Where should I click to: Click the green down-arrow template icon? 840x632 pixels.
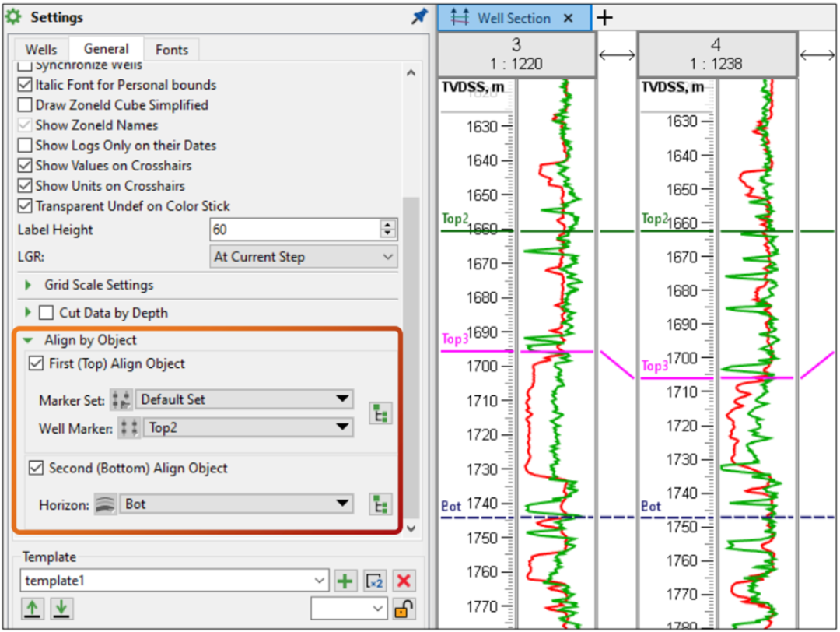pyautogui.click(x=61, y=608)
